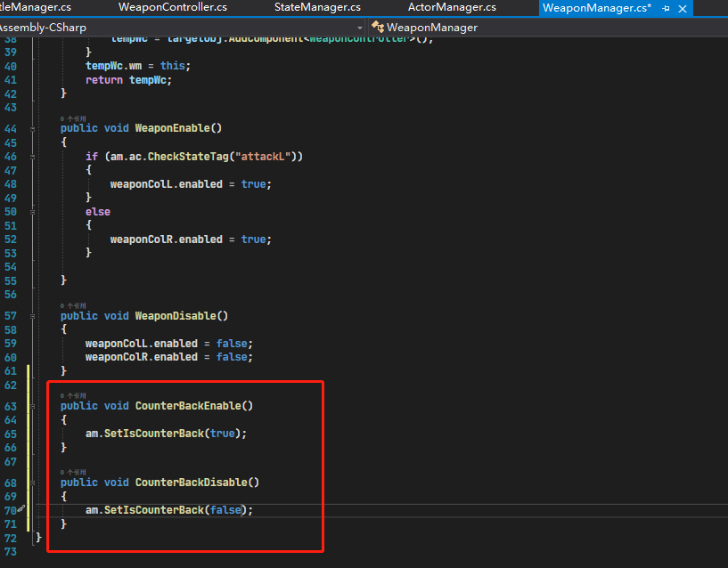Open reference count above CounterBackDisable

[x=73, y=473]
